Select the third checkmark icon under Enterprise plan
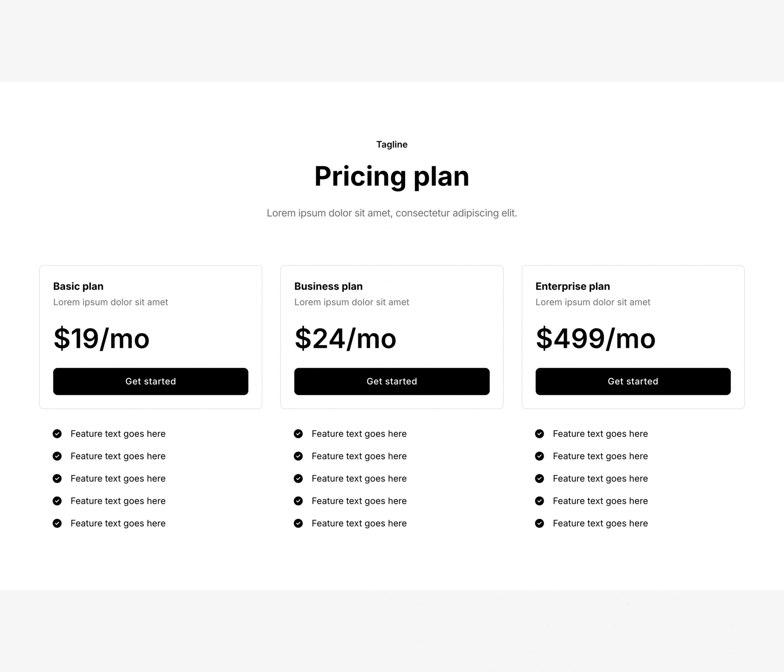Viewport: 784px width, 672px height. point(540,479)
